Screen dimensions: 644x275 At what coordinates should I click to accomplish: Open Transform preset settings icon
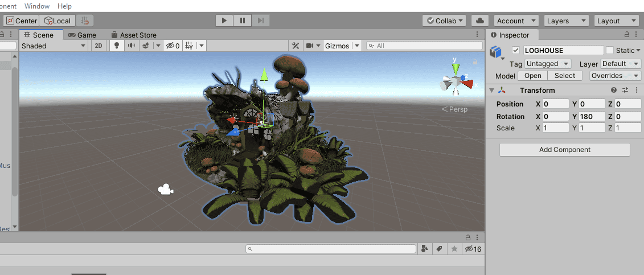pyautogui.click(x=625, y=91)
